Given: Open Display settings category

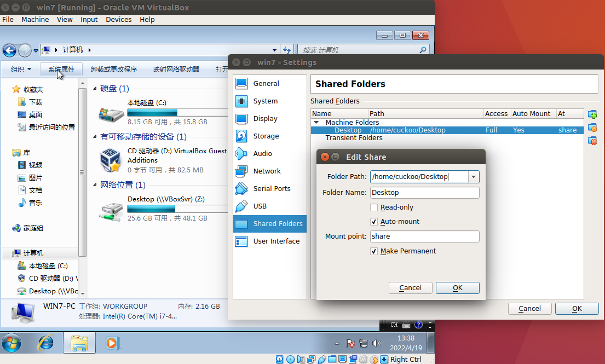Looking at the screenshot, I should click(265, 119).
